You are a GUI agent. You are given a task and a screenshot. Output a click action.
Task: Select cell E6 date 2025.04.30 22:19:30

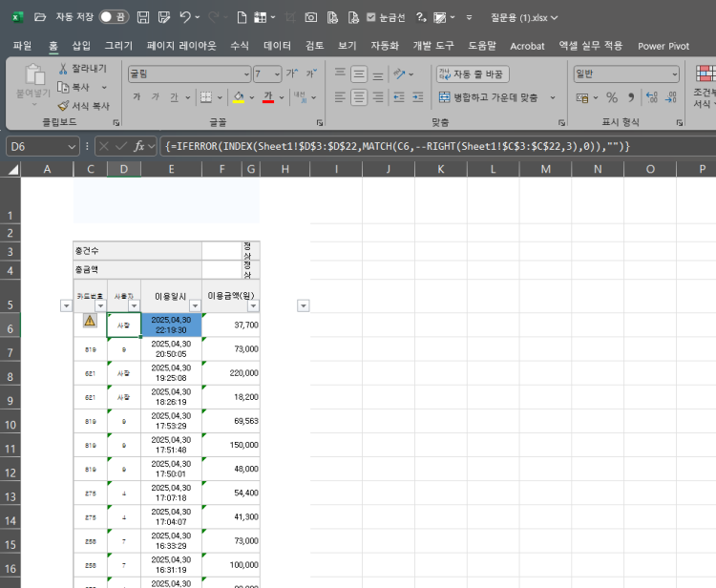pyautogui.click(x=171, y=325)
